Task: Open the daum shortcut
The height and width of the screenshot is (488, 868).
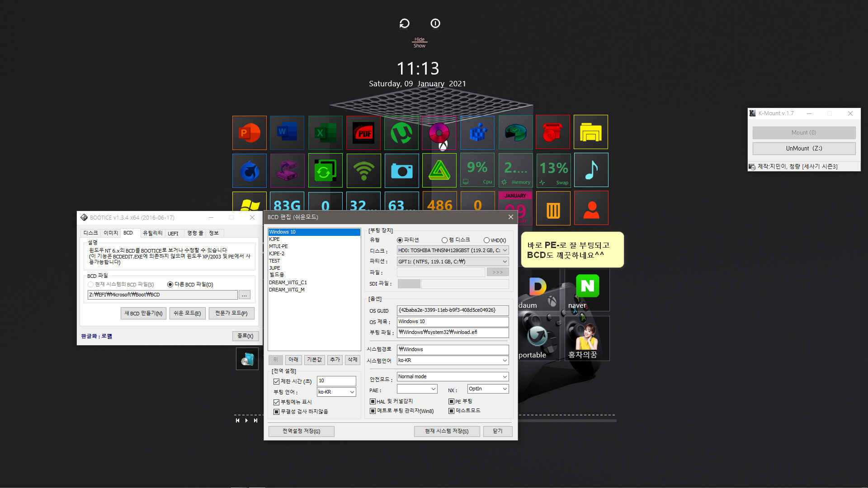Action: (x=538, y=291)
